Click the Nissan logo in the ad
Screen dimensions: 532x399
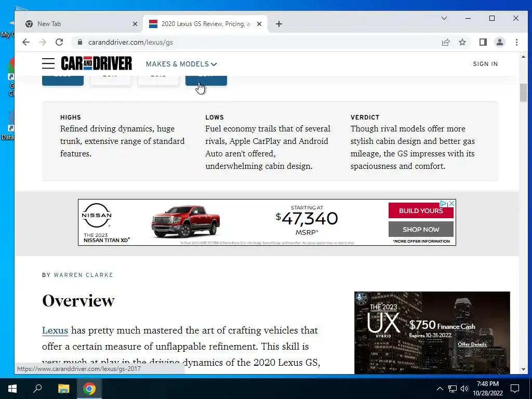tap(97, 216)
